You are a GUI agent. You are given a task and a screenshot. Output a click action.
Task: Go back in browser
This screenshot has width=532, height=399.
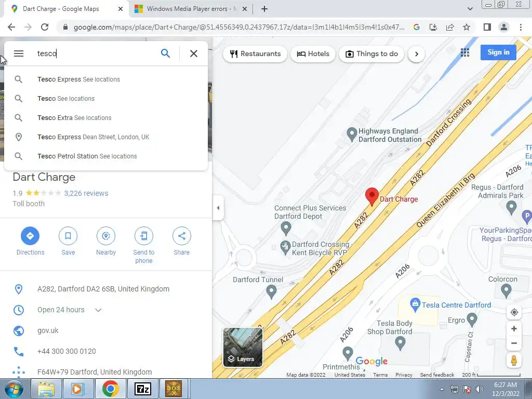pos(11,27)
